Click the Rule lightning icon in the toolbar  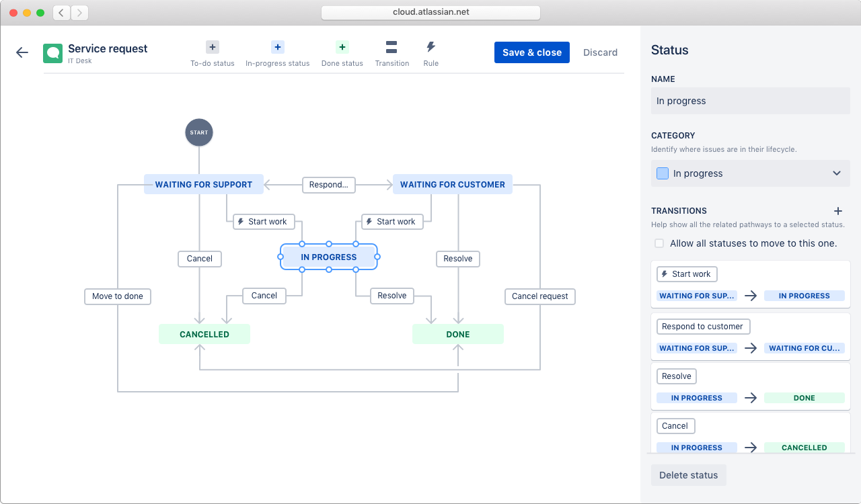[x=430, y=47]
